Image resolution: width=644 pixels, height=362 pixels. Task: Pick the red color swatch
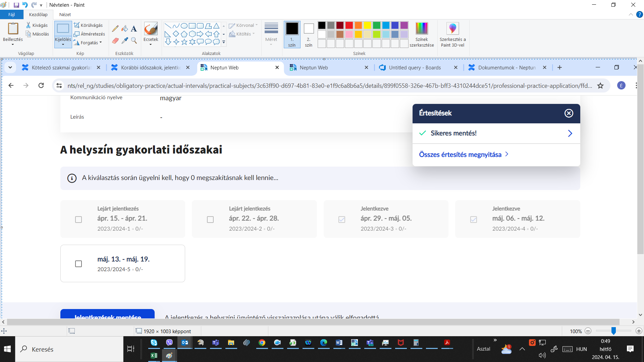coord(349,25)
